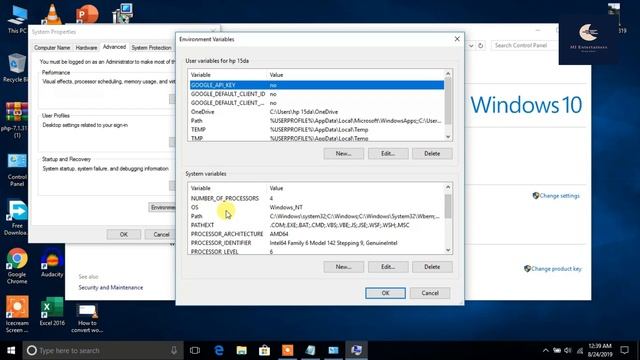This screenshot has height=360, width=640.
Task: Open the Windows Start menu
Action: tap(11, 350)
